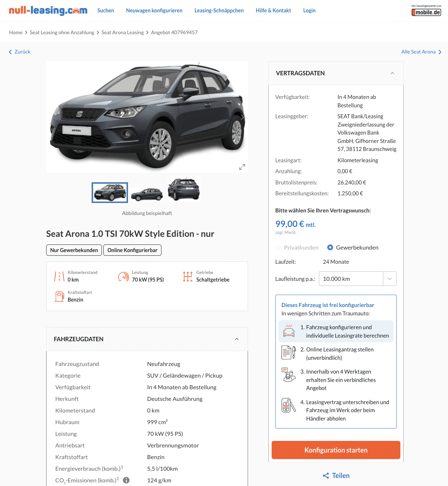
Task: Click the car configure step icon
Action: tap(289, 331)
